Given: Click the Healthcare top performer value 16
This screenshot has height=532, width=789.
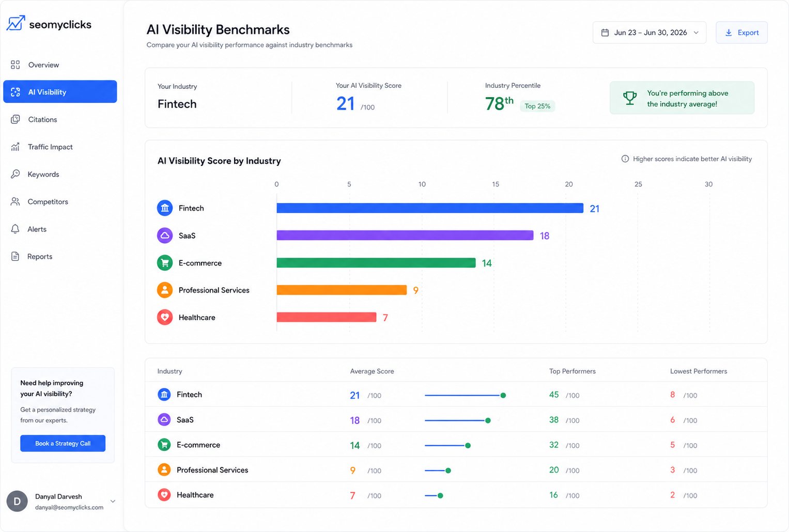Looking at the screenshot, I should [553, 495].
